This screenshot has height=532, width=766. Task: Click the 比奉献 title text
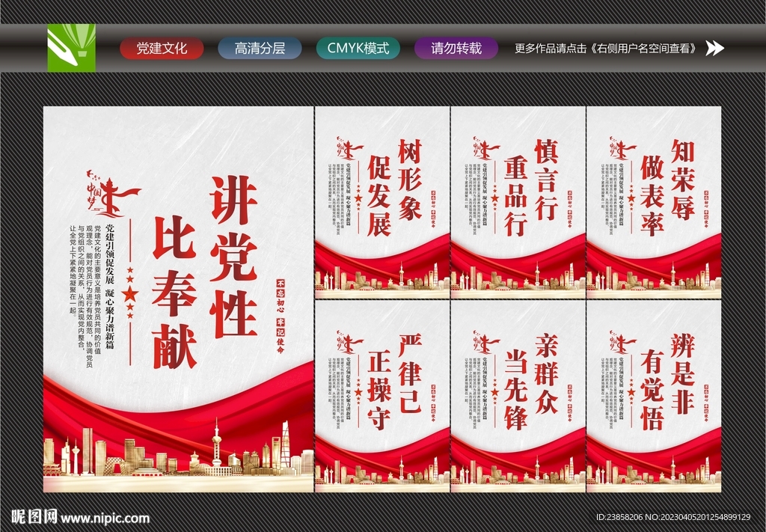(174, 293)
